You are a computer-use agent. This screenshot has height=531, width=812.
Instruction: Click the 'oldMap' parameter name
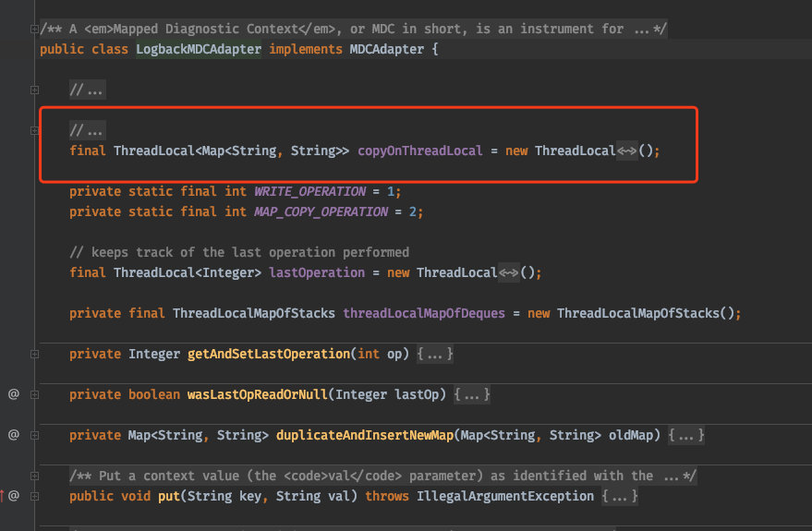630,435
